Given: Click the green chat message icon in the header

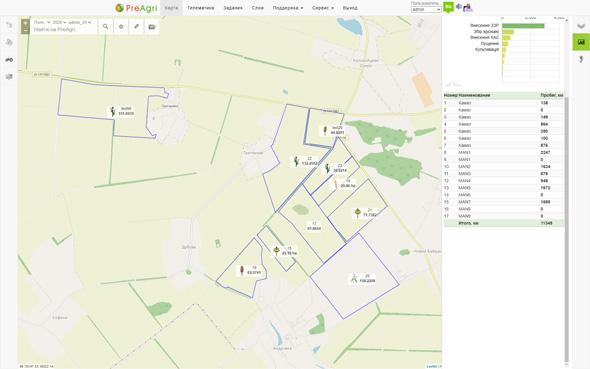Looking at the screenshot, I should (x=448, y=7).
